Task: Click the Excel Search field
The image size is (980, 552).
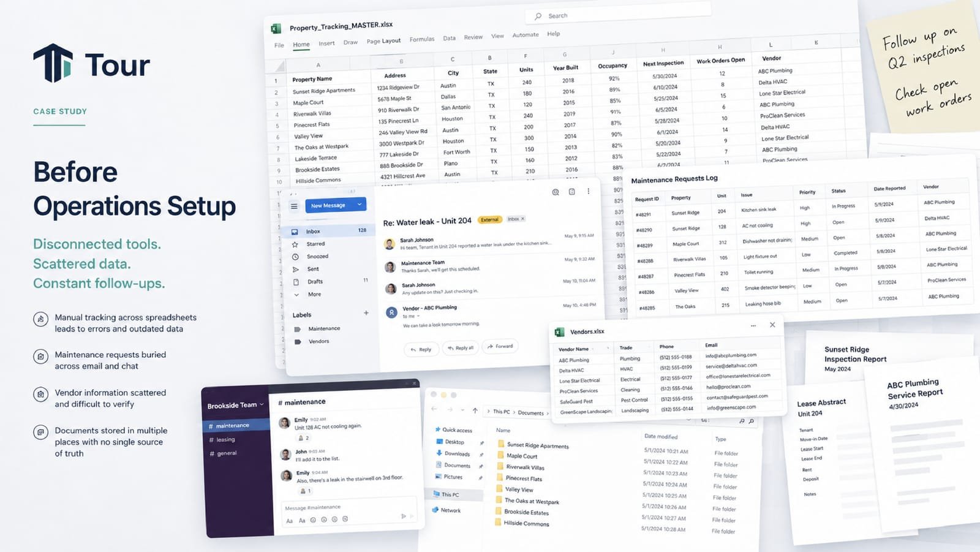Action: point(617,13)
